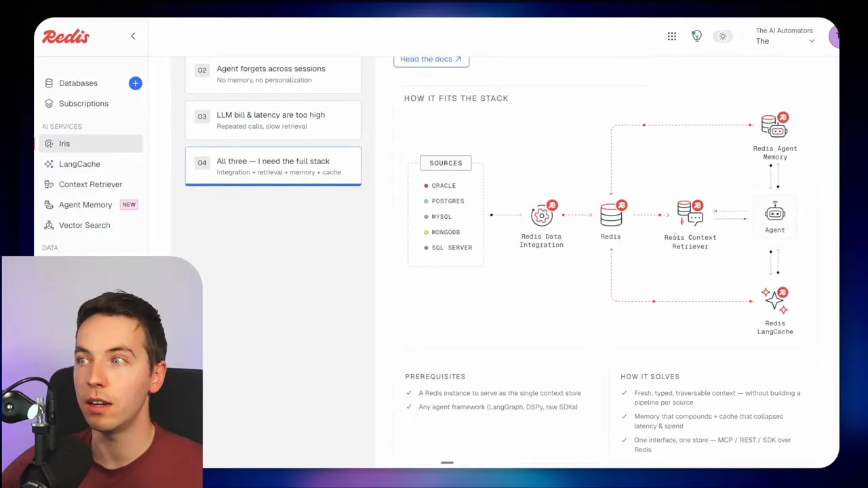The image size is (868, 488).
Task: Click the NEW badge beside Agent Memory
Action: click(x=129, y=205)
